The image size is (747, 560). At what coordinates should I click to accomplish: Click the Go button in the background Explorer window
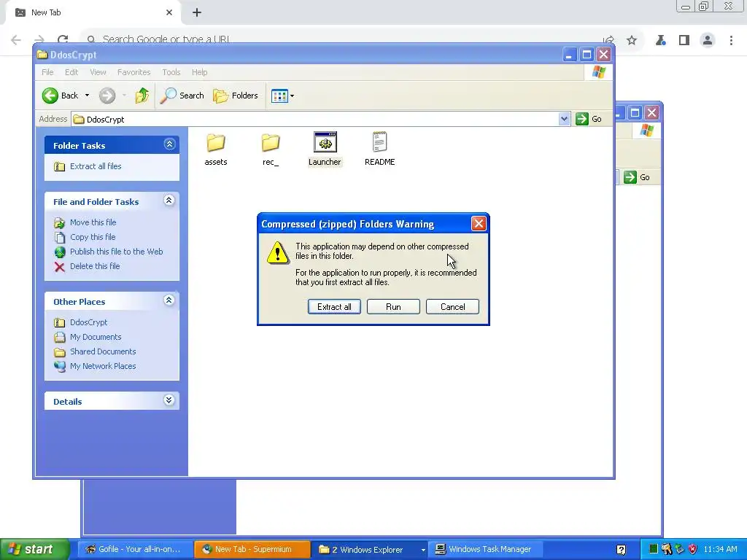point(638,177)
